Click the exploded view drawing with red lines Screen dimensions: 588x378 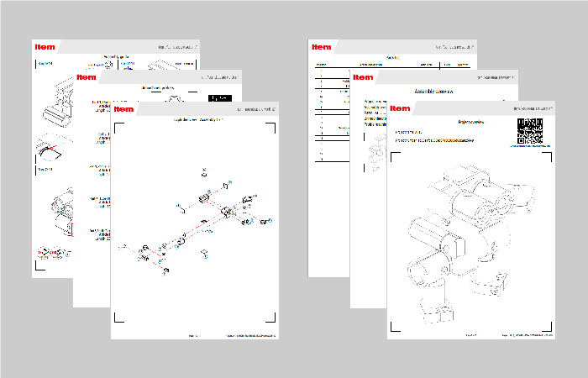197,223
